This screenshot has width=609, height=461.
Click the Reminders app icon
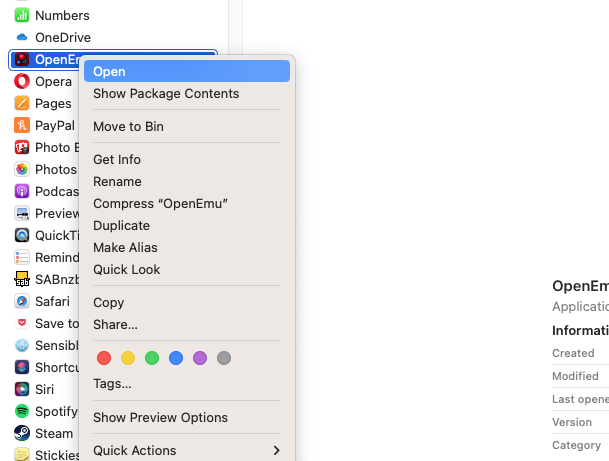22,257
